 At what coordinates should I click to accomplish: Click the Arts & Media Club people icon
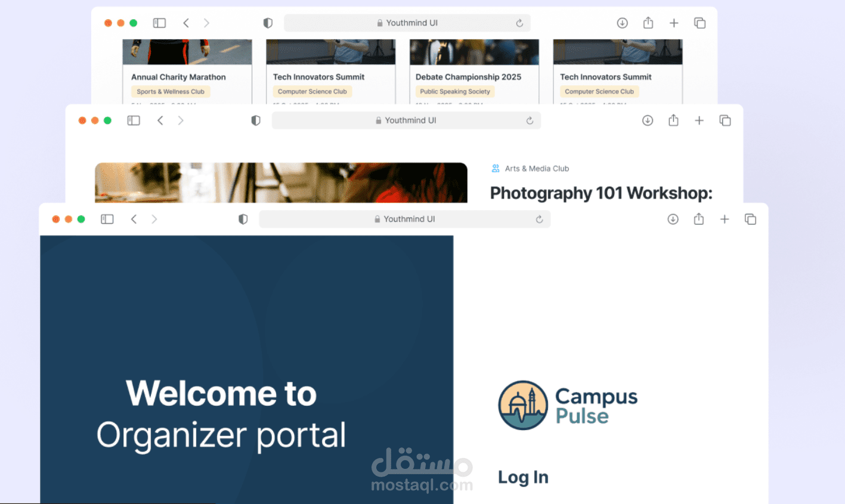tap(496, 169)
